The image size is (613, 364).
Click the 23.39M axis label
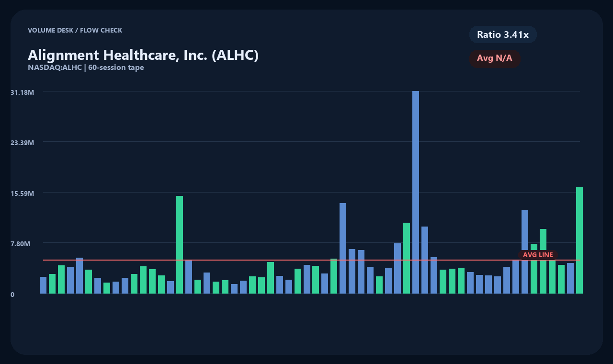tap(22, 143)
